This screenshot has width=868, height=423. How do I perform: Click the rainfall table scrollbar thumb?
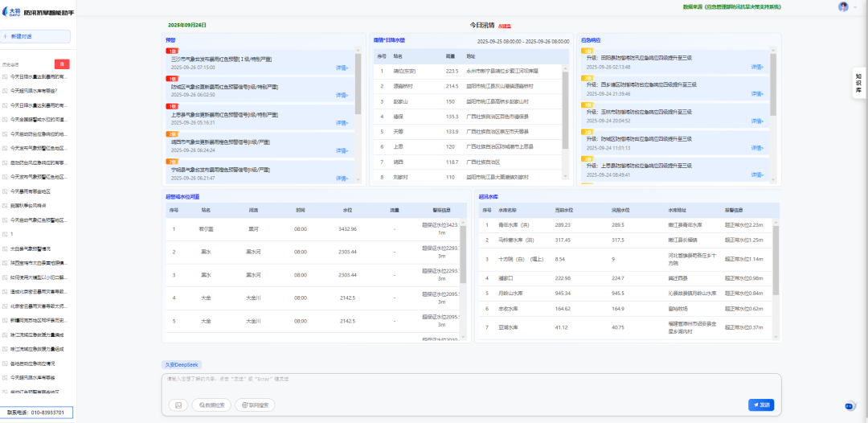(x=565, y=109)
